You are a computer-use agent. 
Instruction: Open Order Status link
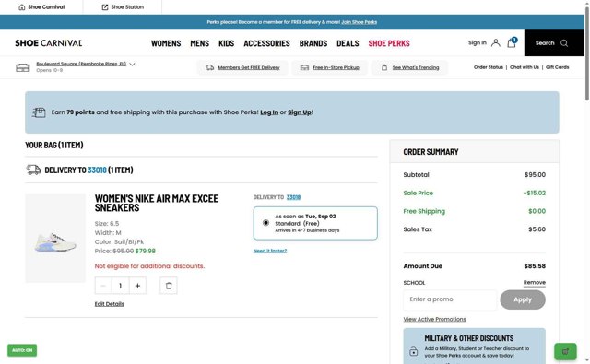click(x=488, y=67)
